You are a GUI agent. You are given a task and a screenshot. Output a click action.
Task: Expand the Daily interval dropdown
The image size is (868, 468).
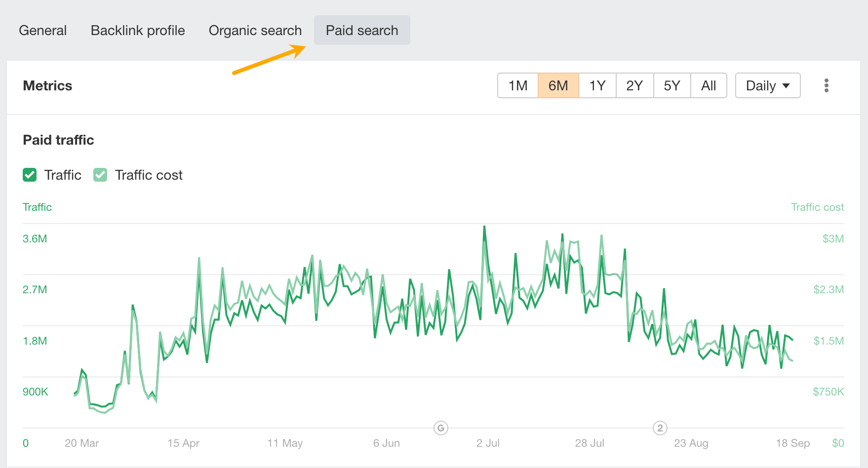767,85
